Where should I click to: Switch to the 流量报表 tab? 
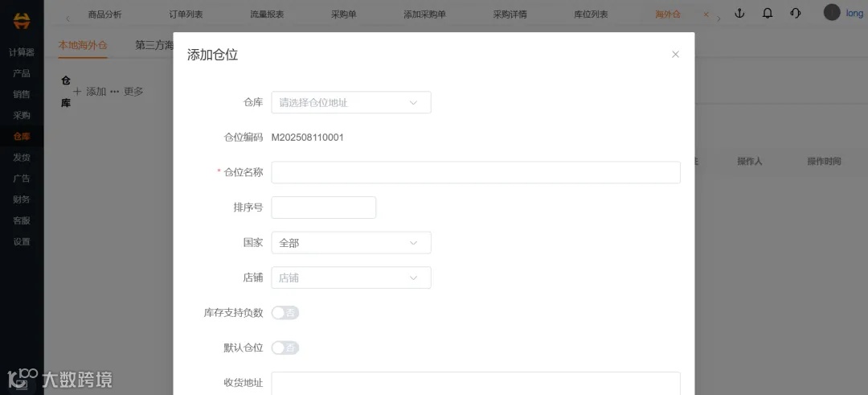(x=267, y=14)
